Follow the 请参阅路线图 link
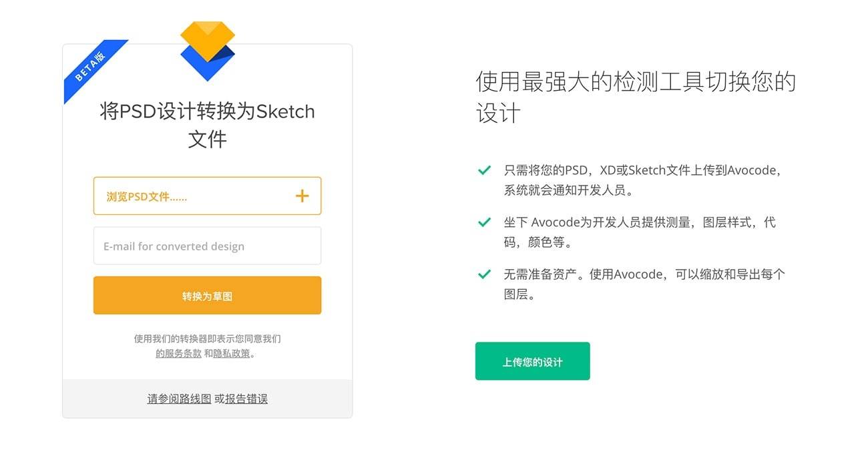Image resolution: width=868 pixels, height=456 pixels. [x=179, y=399]
